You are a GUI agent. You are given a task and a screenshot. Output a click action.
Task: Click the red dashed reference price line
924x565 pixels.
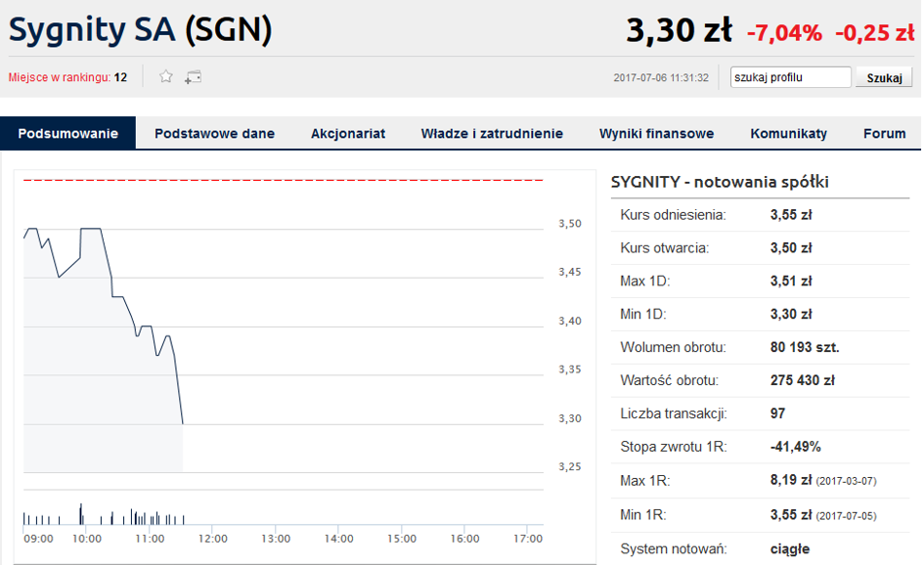click(x=283, y=180)
